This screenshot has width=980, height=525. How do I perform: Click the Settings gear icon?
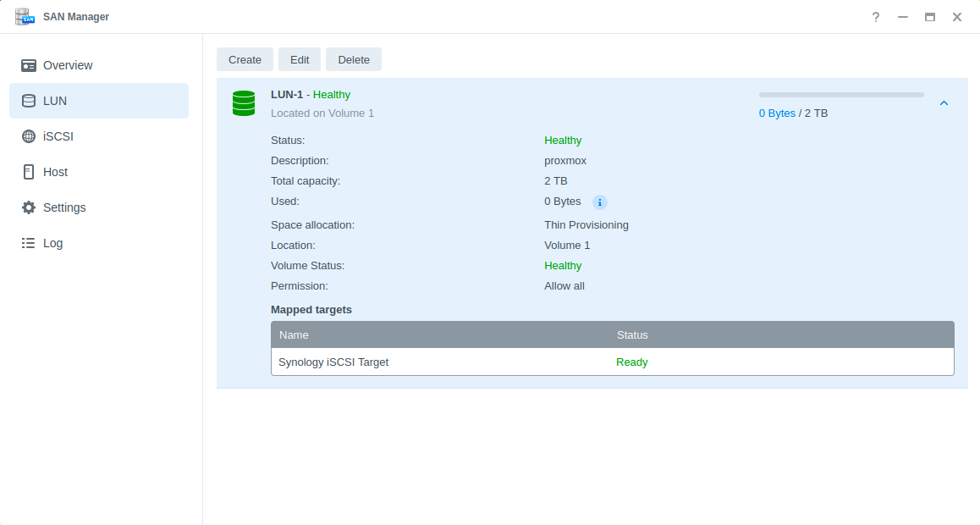29,207
